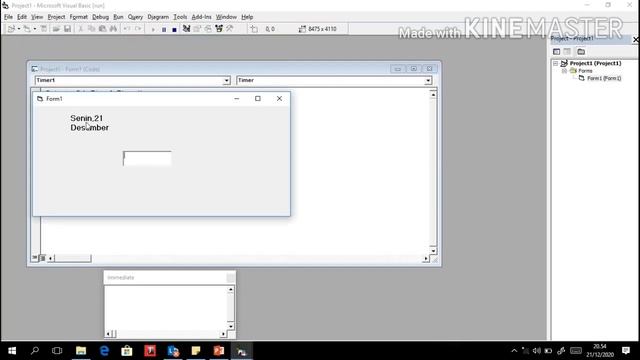
Task: Open Windows Start menu
Action: tap(12, 351)
